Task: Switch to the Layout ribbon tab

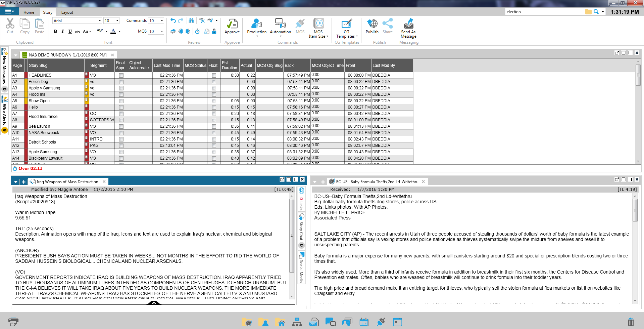Action: [x=67, y=12]
